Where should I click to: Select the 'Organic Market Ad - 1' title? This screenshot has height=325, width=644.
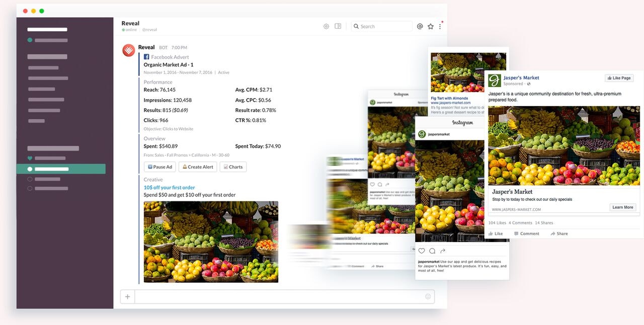click(x=169, y=64)
